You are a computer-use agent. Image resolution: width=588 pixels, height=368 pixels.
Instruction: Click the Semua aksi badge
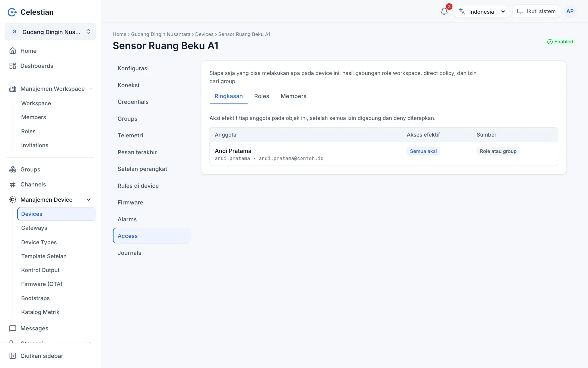click(423, 151)
